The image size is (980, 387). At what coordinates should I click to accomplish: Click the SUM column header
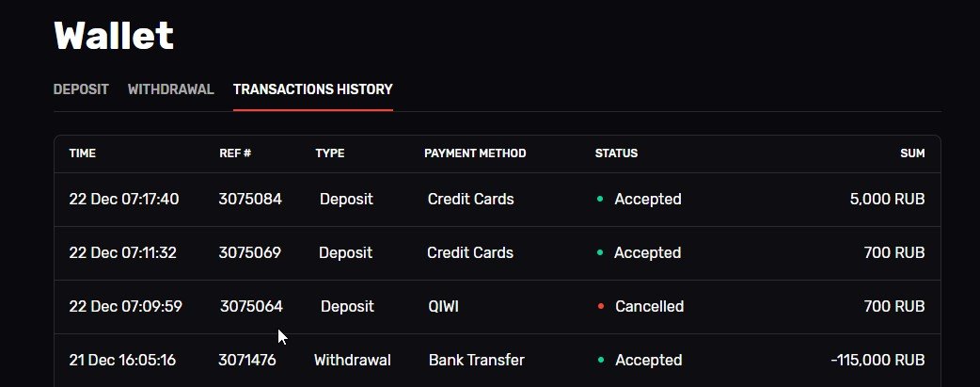point(912,153)
